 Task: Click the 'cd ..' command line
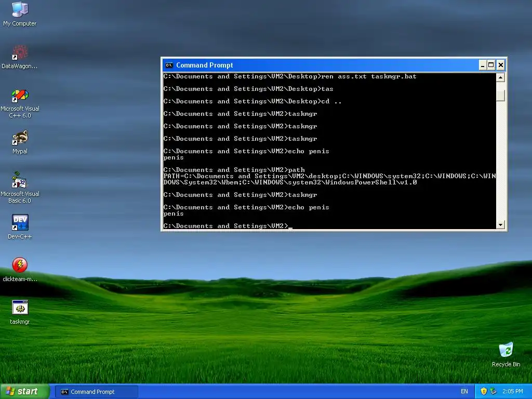coord(252,101)
